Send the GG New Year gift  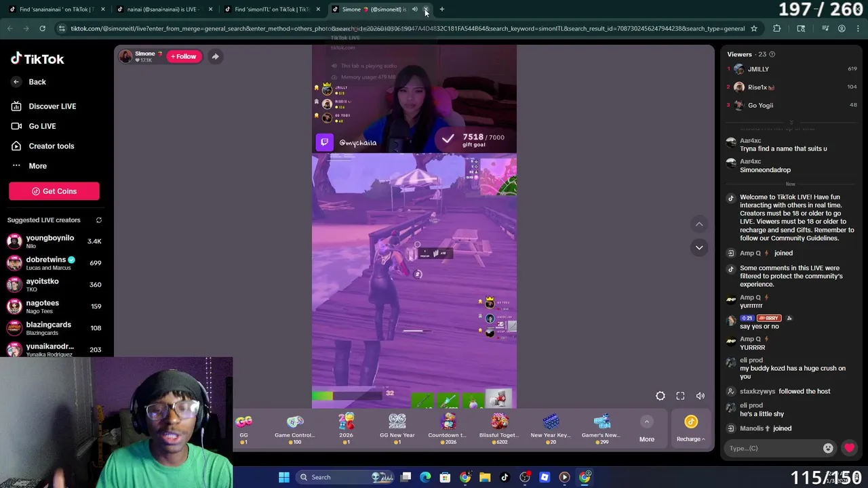397,429
